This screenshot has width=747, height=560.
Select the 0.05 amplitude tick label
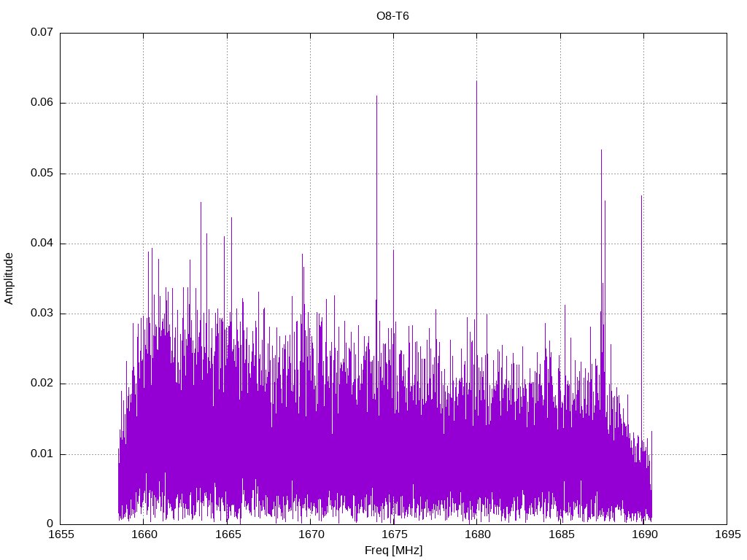coord(42,174)
